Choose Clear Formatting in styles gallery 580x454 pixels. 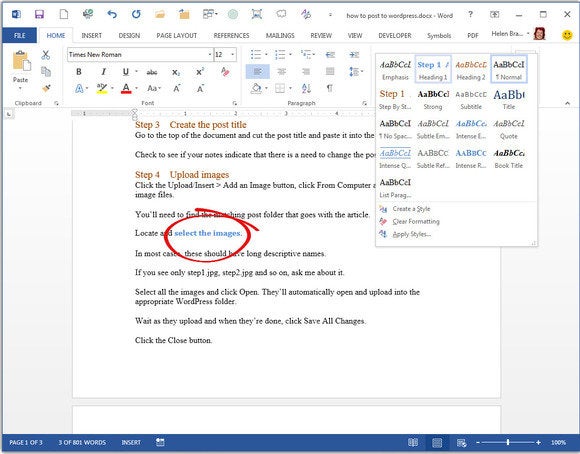(416, 222)
